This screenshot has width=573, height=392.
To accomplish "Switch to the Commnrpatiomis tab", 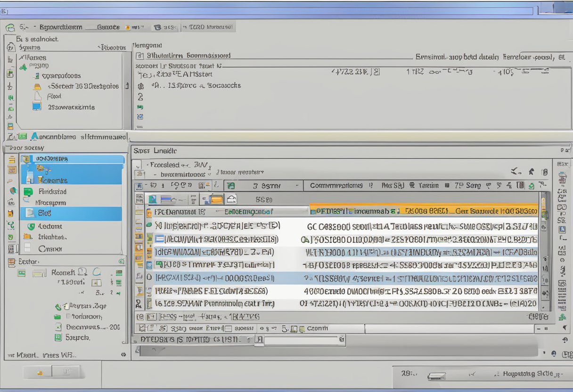I will (x=336, y=186).
